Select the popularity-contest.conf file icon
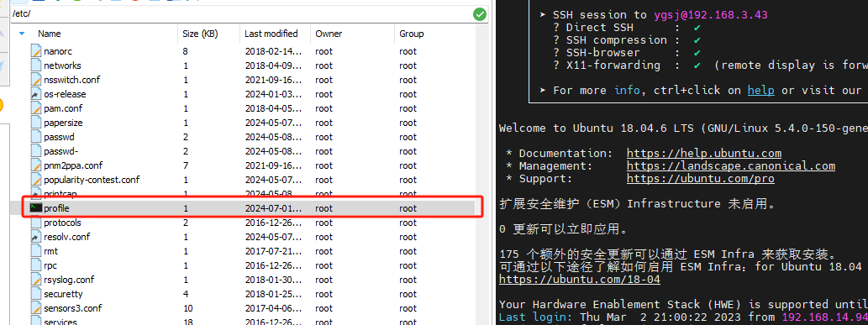 pyautogui.click(x=36, y=180)
